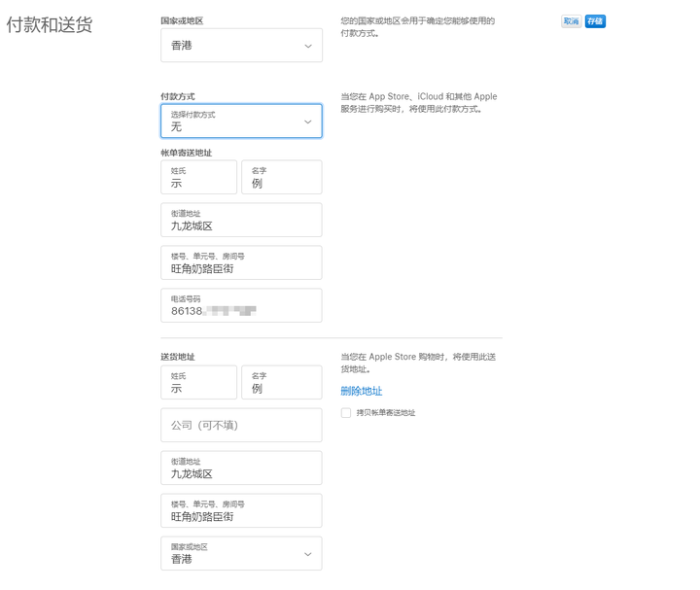This screenshot has width=700, height=590.
Task: Click the chevron arrow in the shipping country selector
Action: tap(307, 554)
